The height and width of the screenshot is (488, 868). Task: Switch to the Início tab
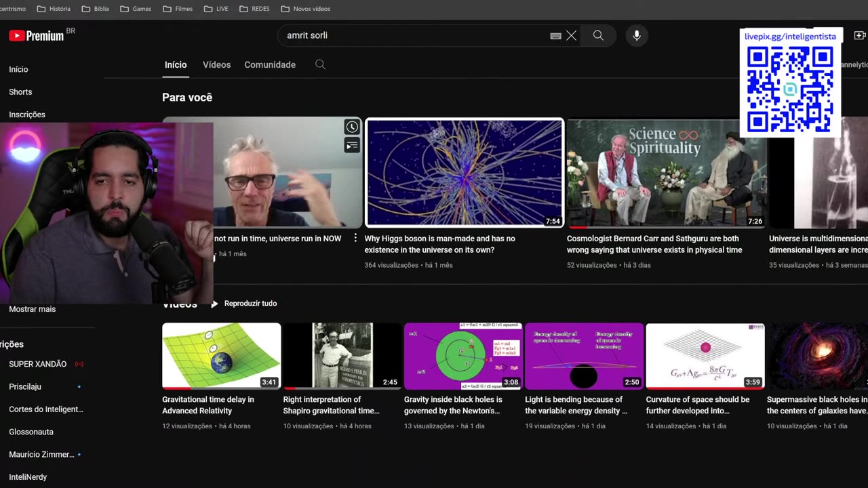pos(176,64)
